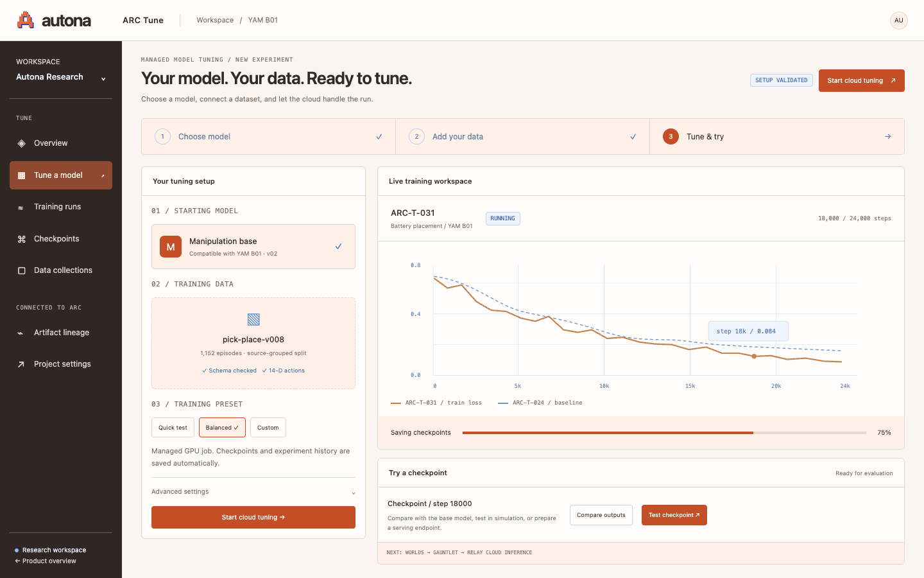Open Checkpoints in sidebar
The width and height of the screenshot is (924, 578).
(x=61, y=239)
